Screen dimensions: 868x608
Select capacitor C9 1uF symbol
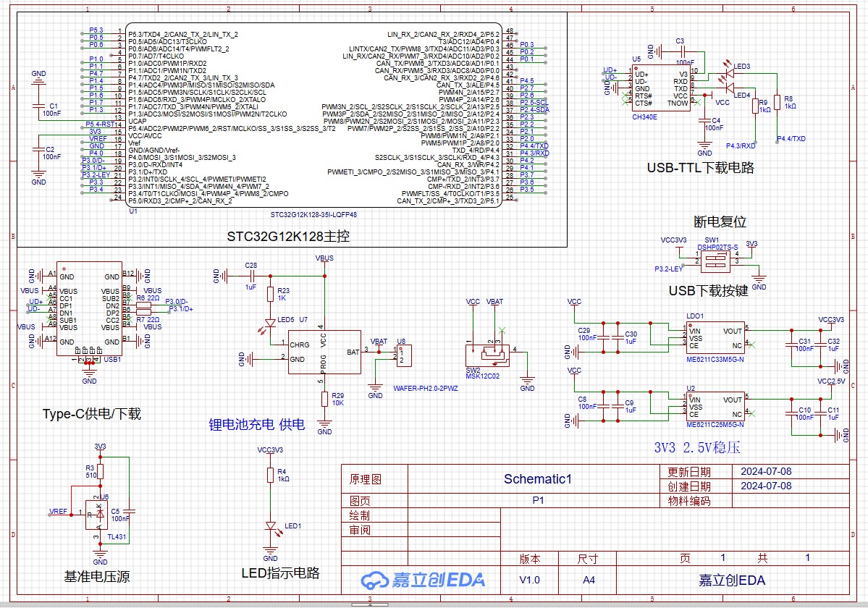[618, 406]
